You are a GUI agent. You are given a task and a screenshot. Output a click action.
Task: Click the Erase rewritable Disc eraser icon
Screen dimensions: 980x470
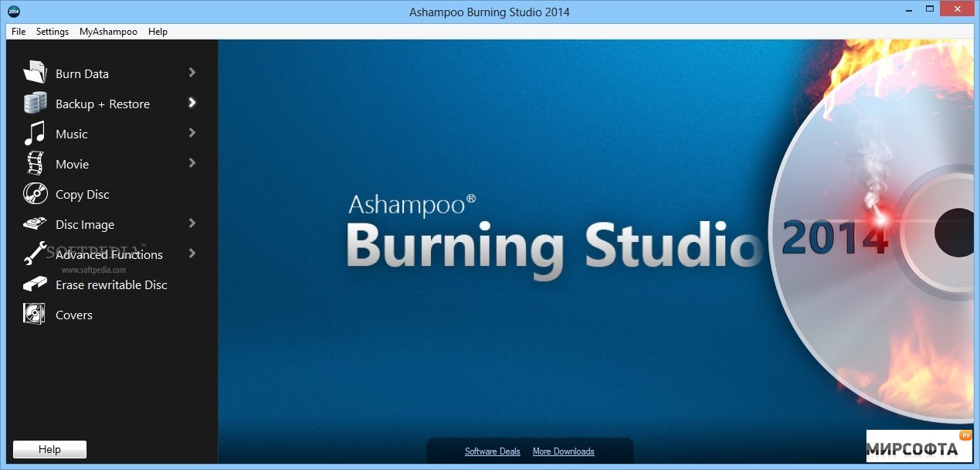35,284
